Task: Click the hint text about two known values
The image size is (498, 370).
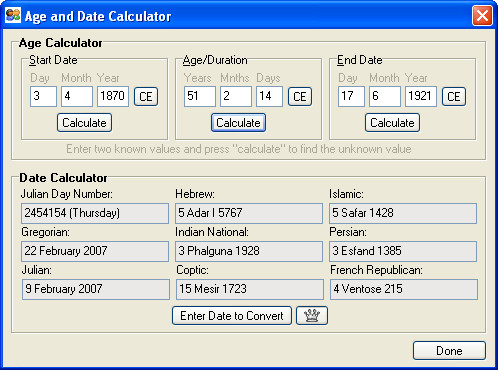Action: 239,149
